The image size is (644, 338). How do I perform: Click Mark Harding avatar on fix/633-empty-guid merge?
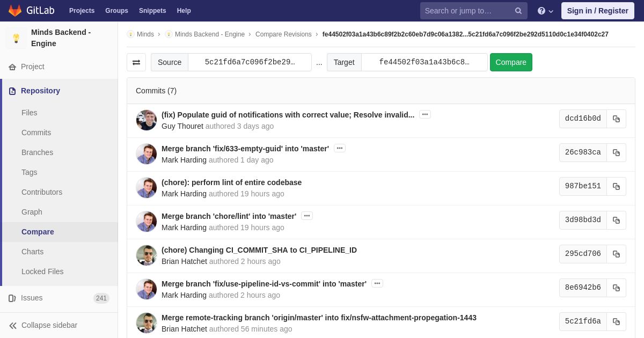click(x=147, y=154)
